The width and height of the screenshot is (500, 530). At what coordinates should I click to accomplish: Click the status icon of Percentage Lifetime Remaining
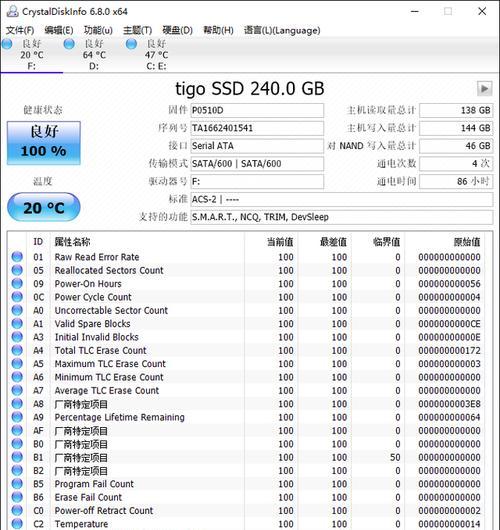17,417
